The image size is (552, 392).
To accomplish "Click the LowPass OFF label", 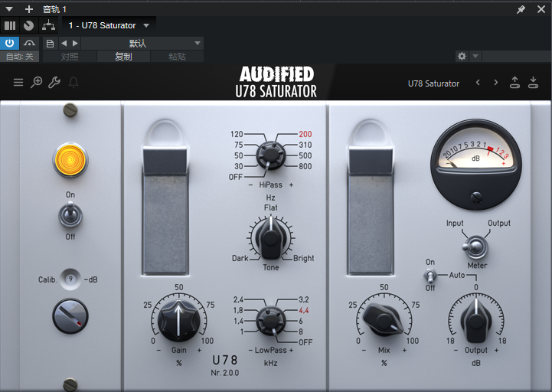I will click(x=305, y=342).
